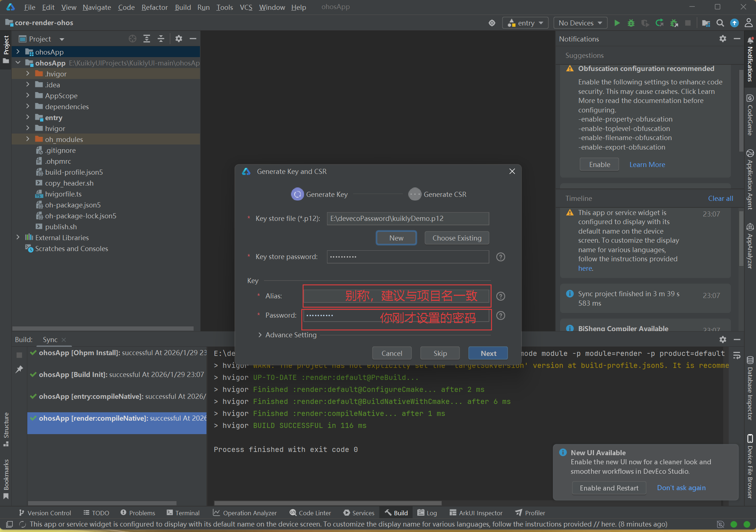The image size is (756, 532).
Task: Toggle pin tab icon in Build panel
Action: (19, 369)
